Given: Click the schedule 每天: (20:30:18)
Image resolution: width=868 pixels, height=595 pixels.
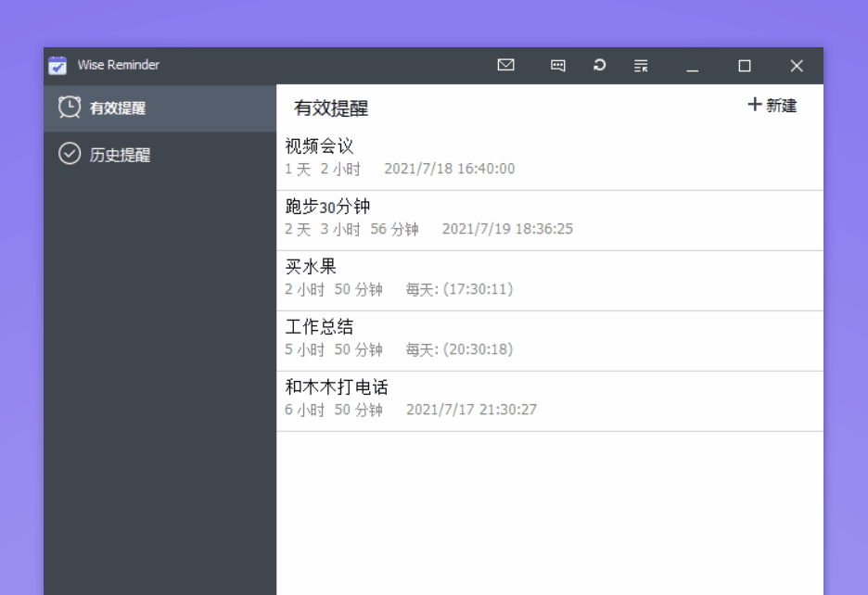Looking at the screenshot, I should click(x=459, y=349).
